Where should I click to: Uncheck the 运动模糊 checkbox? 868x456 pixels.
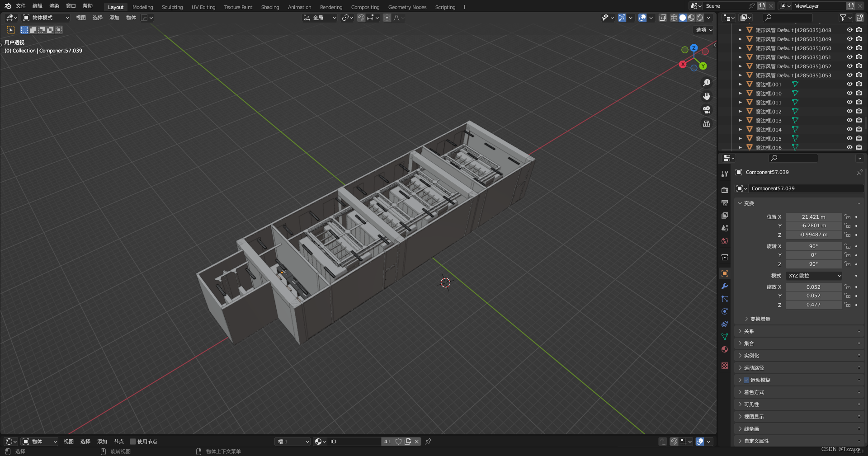click(746, 380)
